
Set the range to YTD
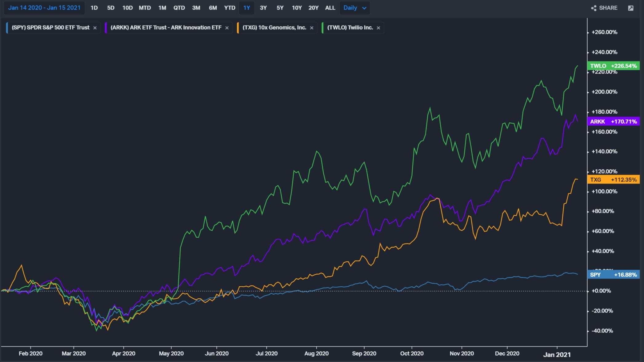pos(230,8)
